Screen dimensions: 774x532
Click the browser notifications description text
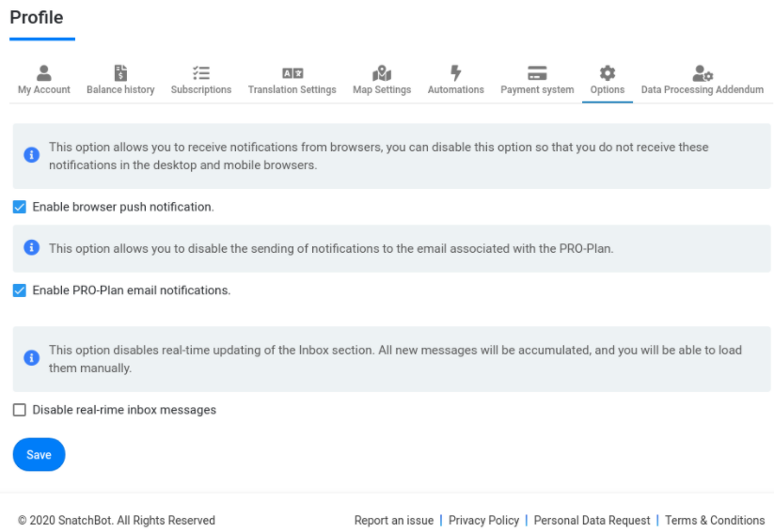pos(379,156)
